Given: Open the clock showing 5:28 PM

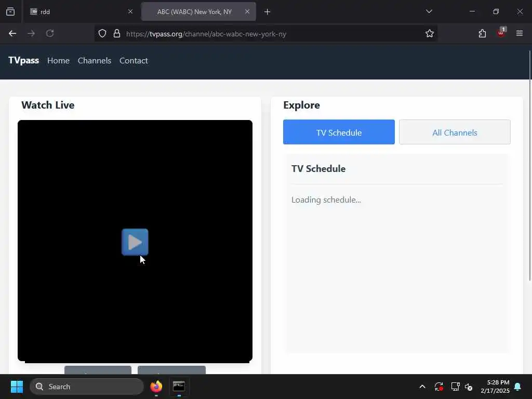Looking at the screenshot, I should click(495, 387).
